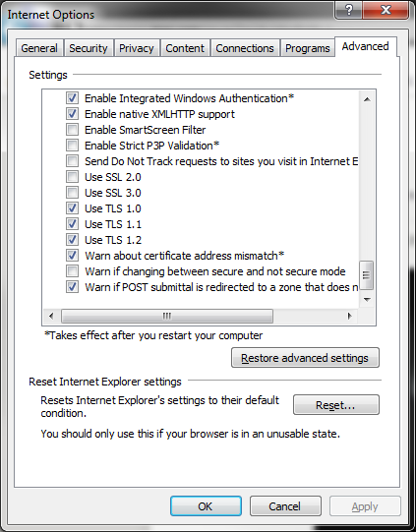Check the Use SSL 2.0 box

click(72, 177)
